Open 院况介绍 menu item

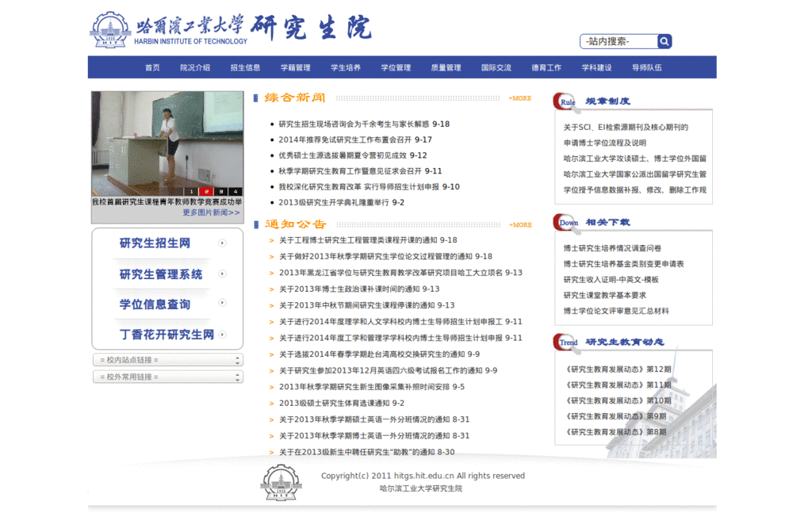click(195, 68)
